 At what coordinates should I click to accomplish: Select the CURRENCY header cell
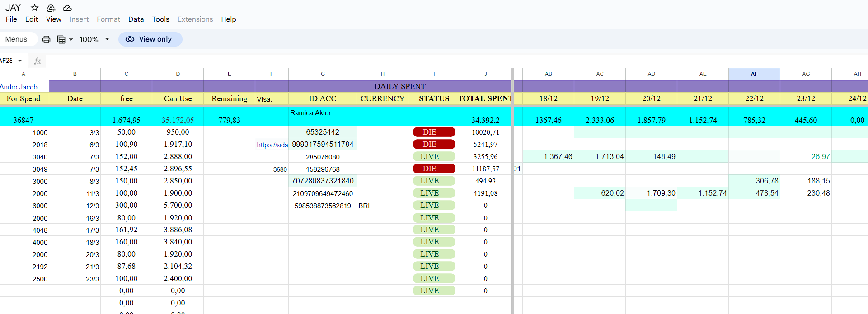[x=382, y=98]
